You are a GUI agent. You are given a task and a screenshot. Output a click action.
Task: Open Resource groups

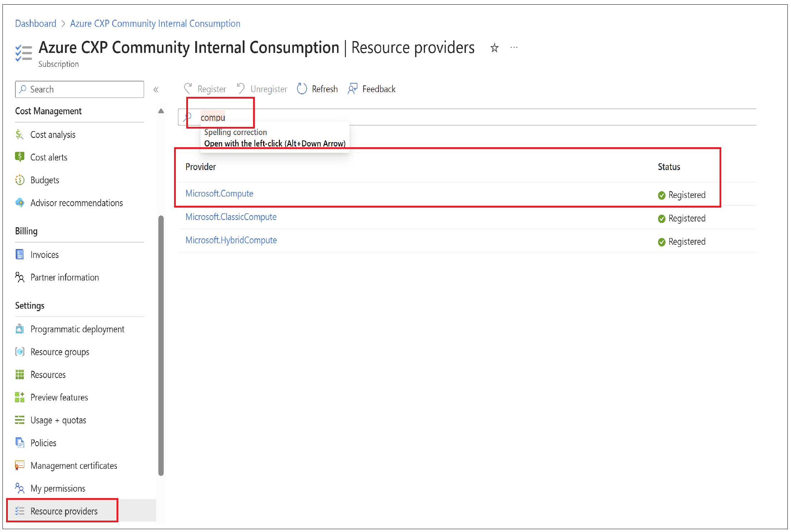(60, 352)
